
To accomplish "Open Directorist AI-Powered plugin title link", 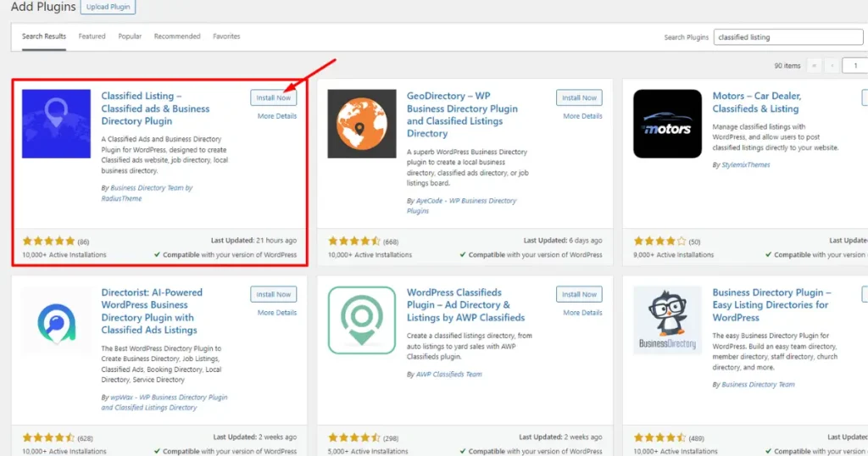I will click(x=152, y=311).
